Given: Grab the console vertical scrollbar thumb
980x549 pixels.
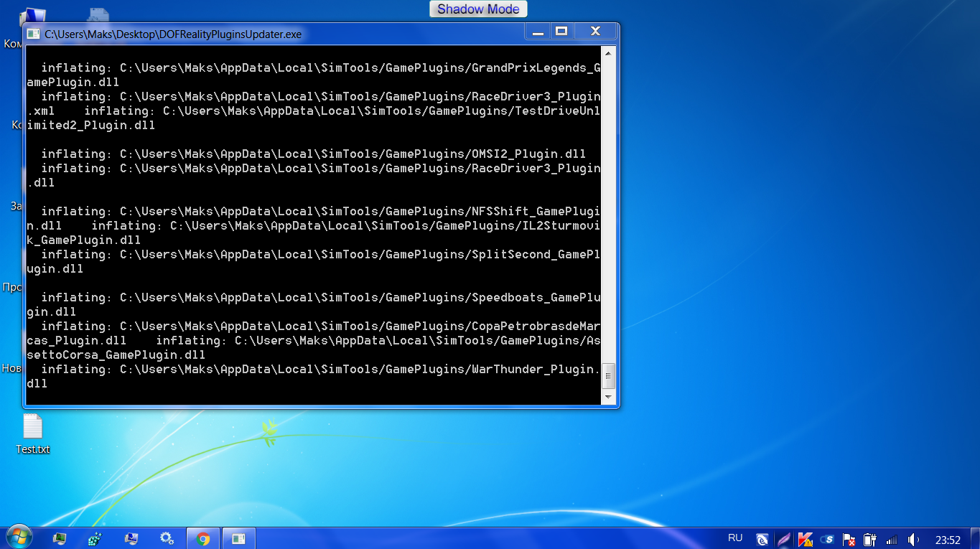Looking at the screenshot, I should (x=608, y=375).
